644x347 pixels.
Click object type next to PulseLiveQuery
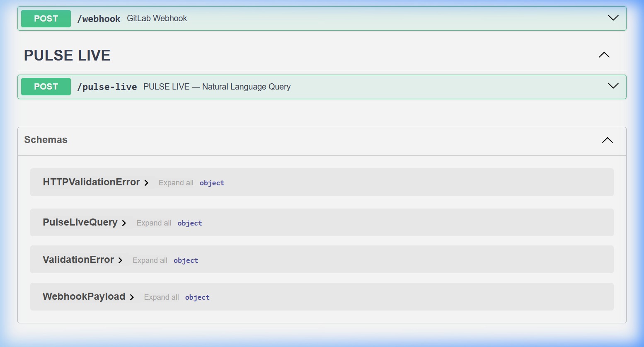click(190, 223)
